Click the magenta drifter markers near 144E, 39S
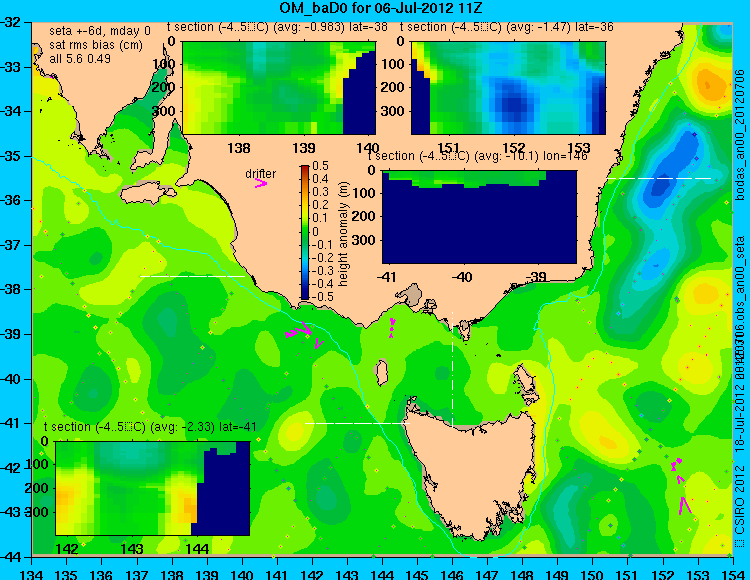 [392, 328]
